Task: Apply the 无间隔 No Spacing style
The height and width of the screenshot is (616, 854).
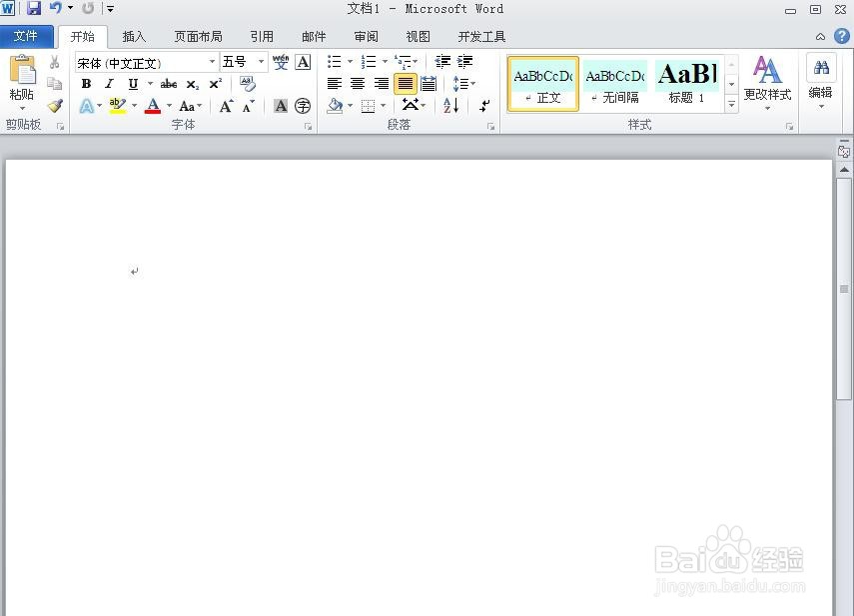Action: (615, 84)
